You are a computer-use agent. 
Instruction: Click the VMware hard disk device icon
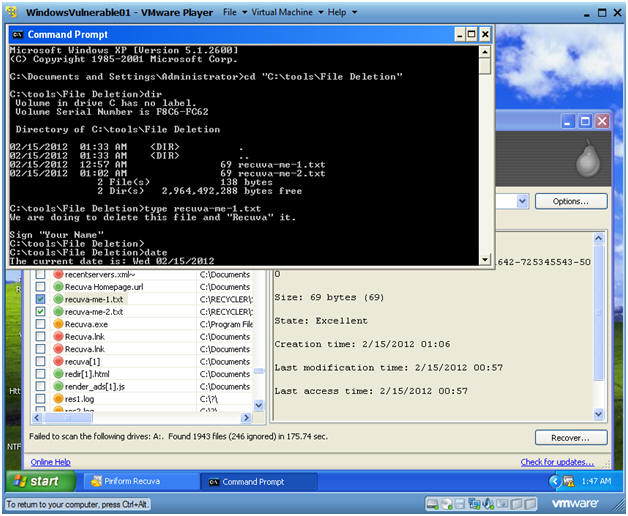pos(433,504)
